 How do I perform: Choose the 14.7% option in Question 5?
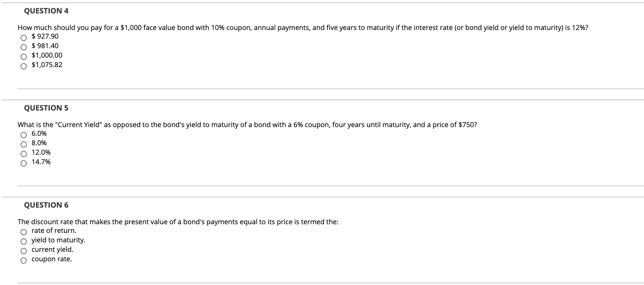[24, 163]
